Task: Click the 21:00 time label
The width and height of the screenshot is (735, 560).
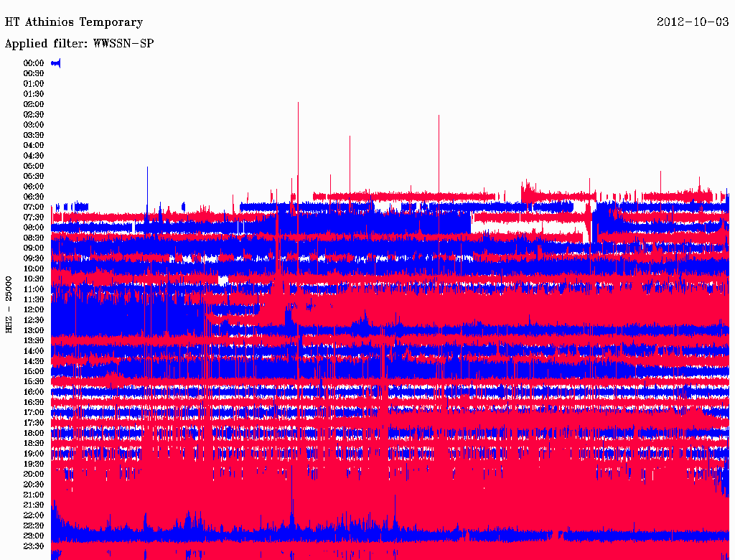Action: pos(34,495)
